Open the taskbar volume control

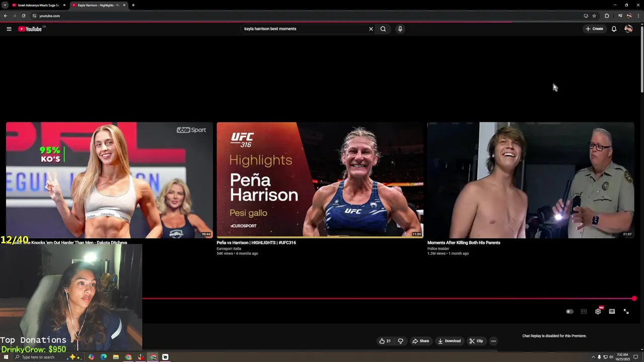point(611,357)
